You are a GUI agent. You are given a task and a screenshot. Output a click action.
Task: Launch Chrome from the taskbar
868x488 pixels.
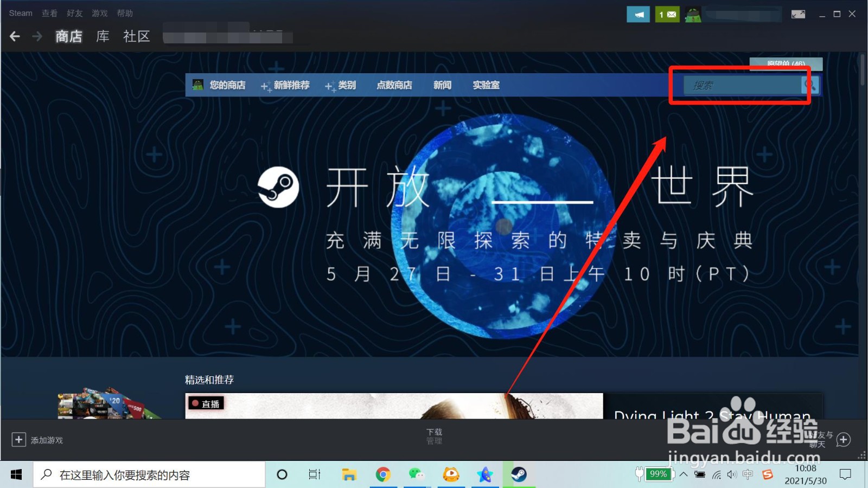[x=383, y=475]
